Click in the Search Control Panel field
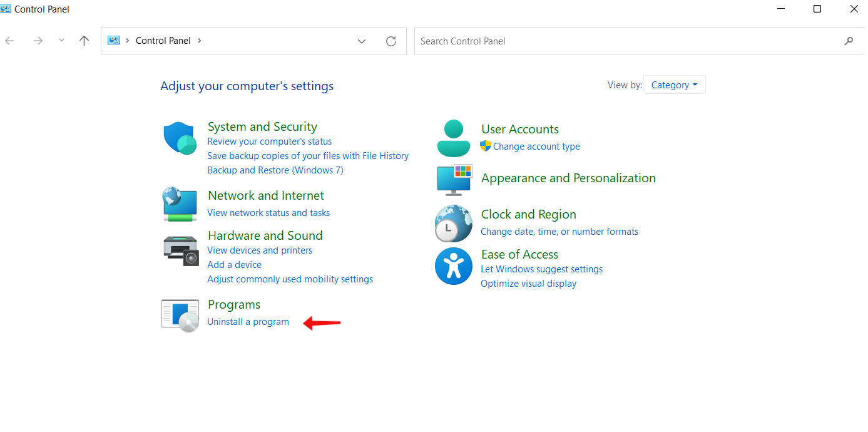Screen dimensions: 868x432 tap(626, 41)
